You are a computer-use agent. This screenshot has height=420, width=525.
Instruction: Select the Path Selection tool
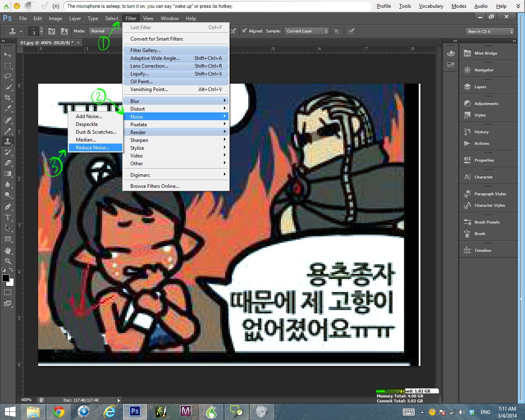pyautogui.click(x=8, y=228)
